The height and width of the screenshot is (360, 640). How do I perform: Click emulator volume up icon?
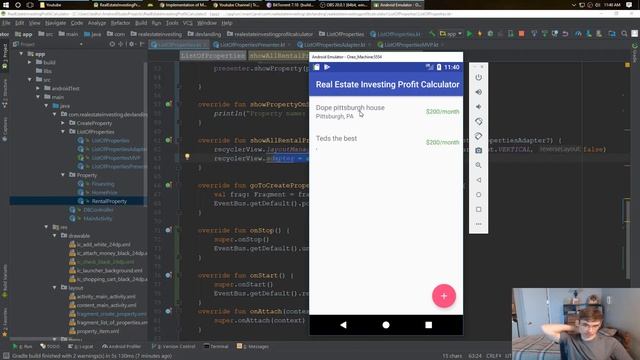(478, 92)
